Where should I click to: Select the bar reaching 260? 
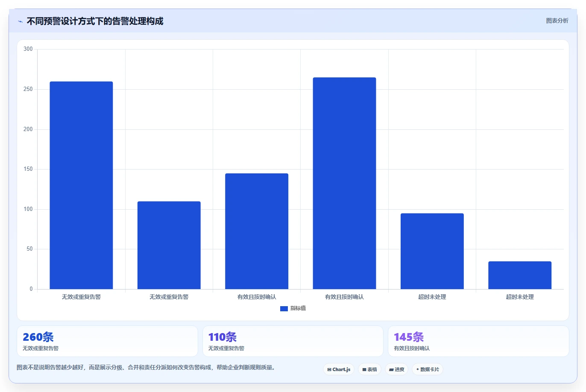81,185
